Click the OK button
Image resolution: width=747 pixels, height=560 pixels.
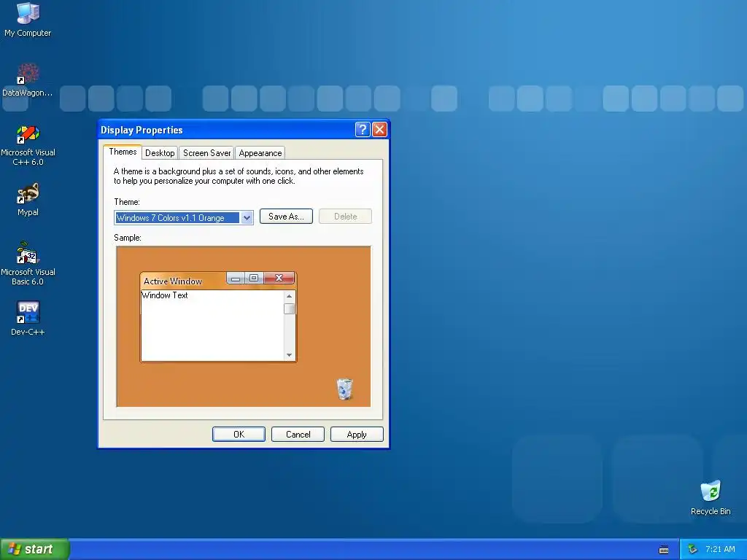tap(239, 435)
